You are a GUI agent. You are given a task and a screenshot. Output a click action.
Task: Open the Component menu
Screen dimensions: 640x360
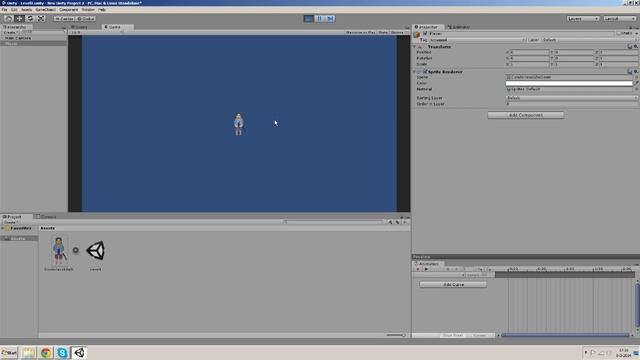pos(69,9)
